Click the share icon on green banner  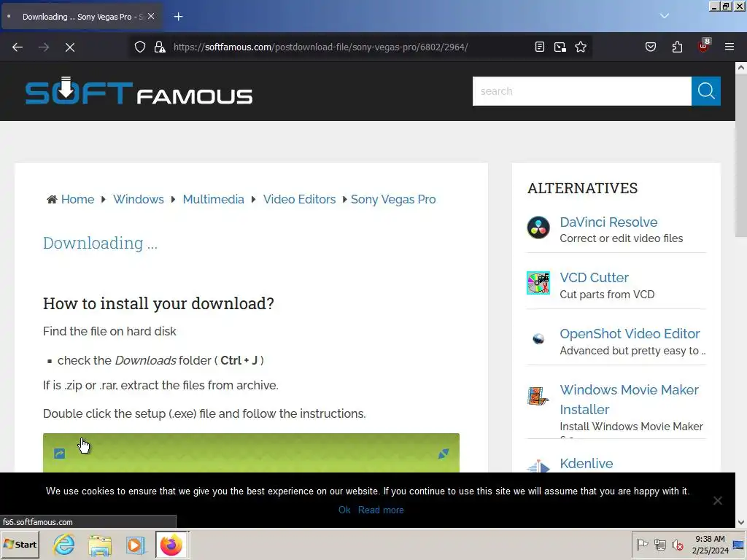click(59, 454)
